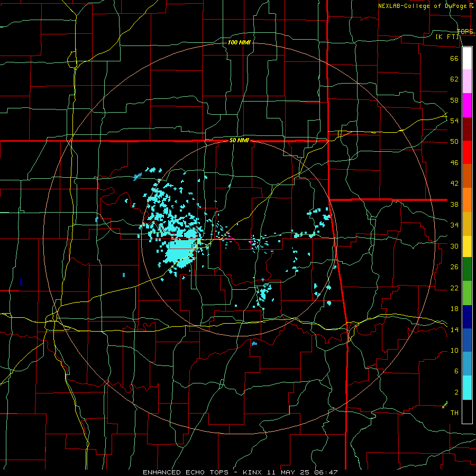Screen dimensions: 476x476
Task: Click the legend value "14"
Action: [x=454, y=329]
